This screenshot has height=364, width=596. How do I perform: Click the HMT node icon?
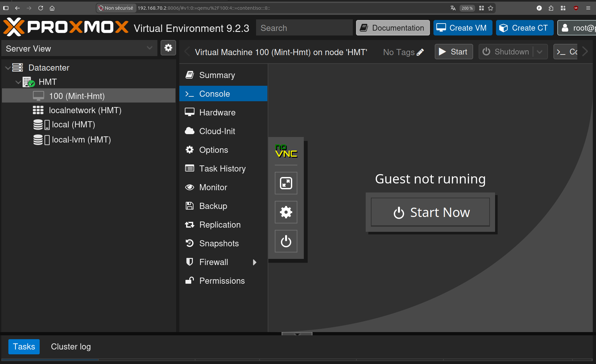pyautogui.click(x=28, y=82)
